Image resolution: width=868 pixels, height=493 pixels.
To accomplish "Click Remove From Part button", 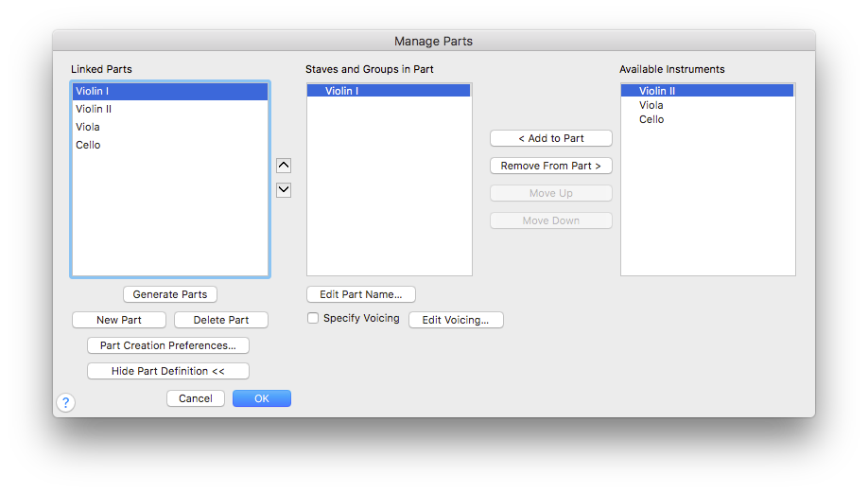I will tap(551, 166).
